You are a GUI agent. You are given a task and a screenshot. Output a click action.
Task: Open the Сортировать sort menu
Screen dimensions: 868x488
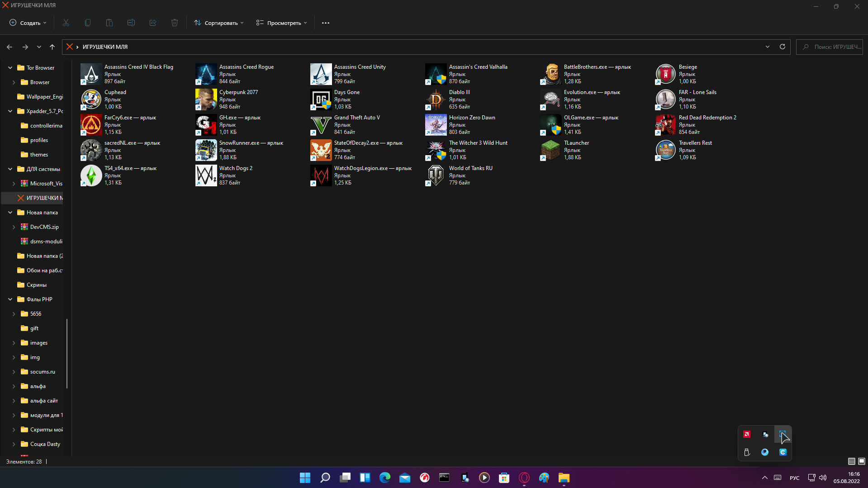219,23
